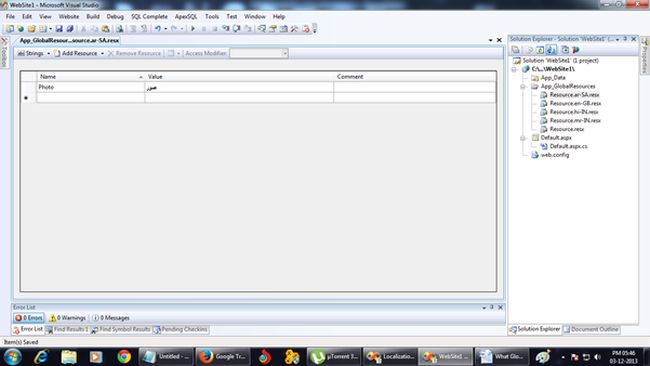The width and height of the screenshot is (650, 366).
Task: Click the Windows Start orb
Action: pos(12,356)
